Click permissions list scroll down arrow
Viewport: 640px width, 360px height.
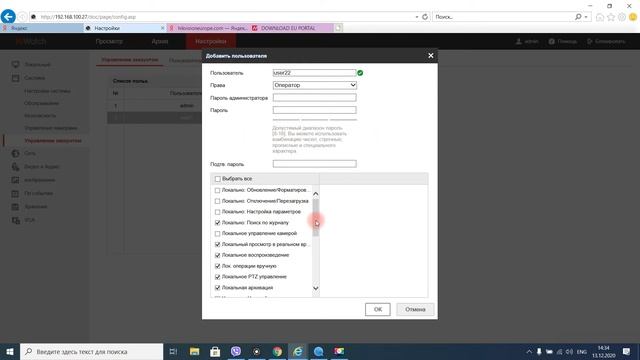point(316,288)
